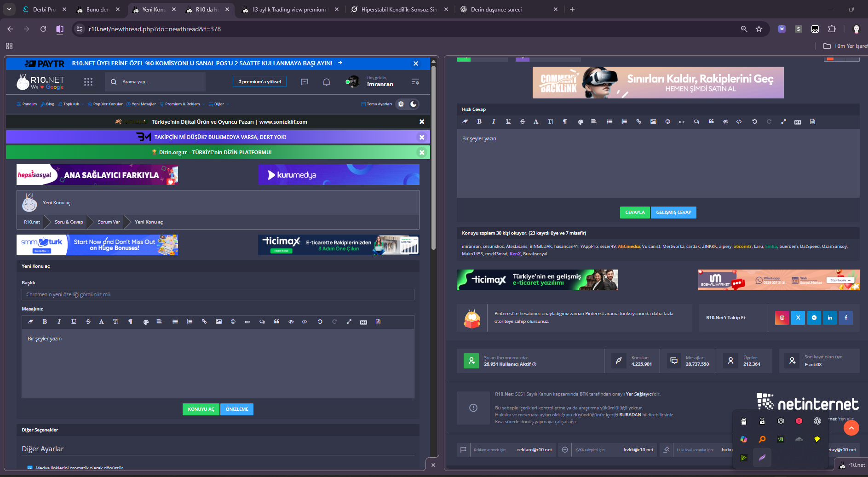Open R10.Net's Facebook page
The width and height of the screenshot is (868, 477).
click(846, 318)
